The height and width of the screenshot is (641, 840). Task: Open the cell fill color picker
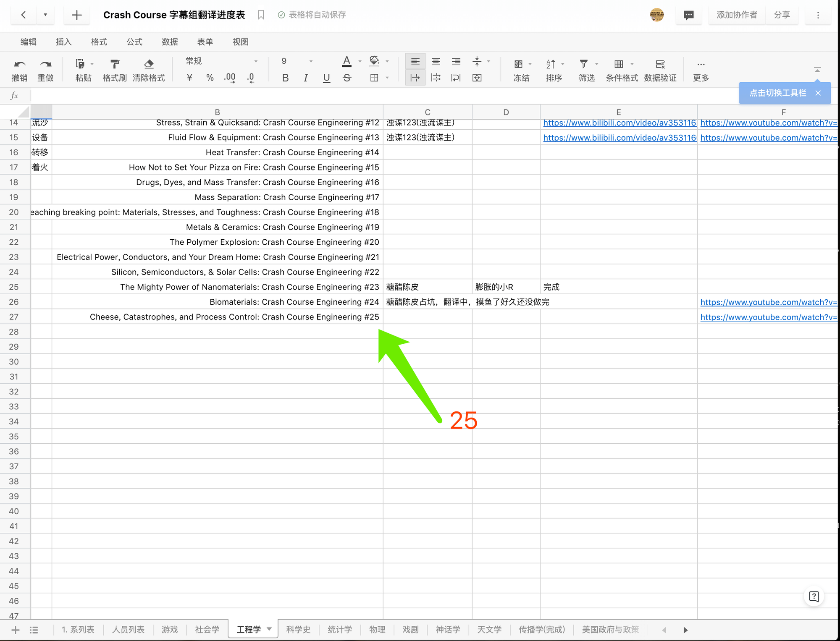(374, 61)
